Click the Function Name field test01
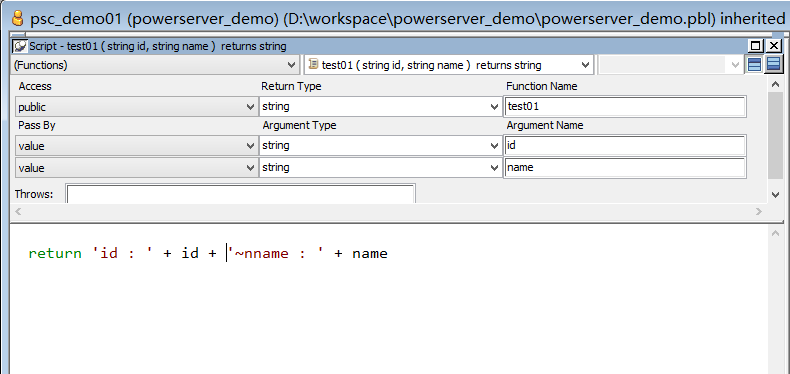 click(x=625, y=107)
